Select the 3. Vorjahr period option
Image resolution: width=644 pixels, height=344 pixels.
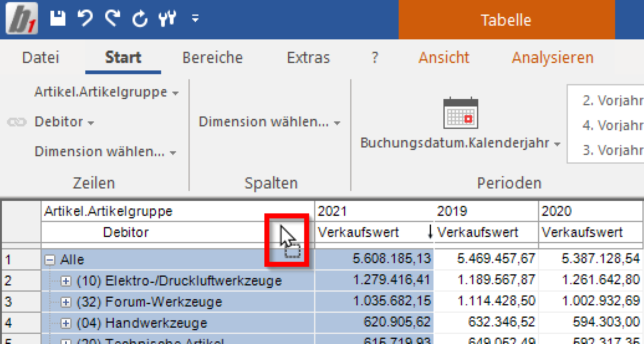tap(613, 150)
